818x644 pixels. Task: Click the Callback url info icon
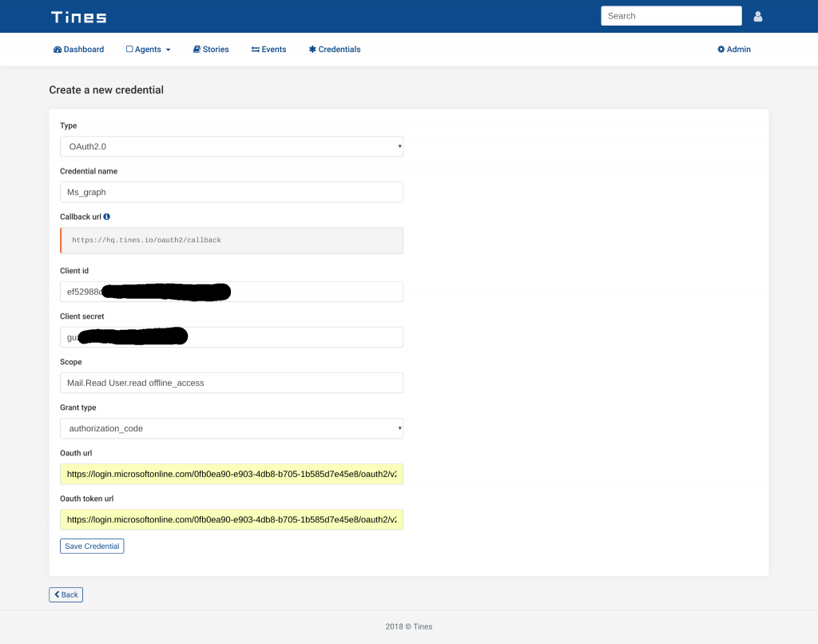tap(106, 217)
